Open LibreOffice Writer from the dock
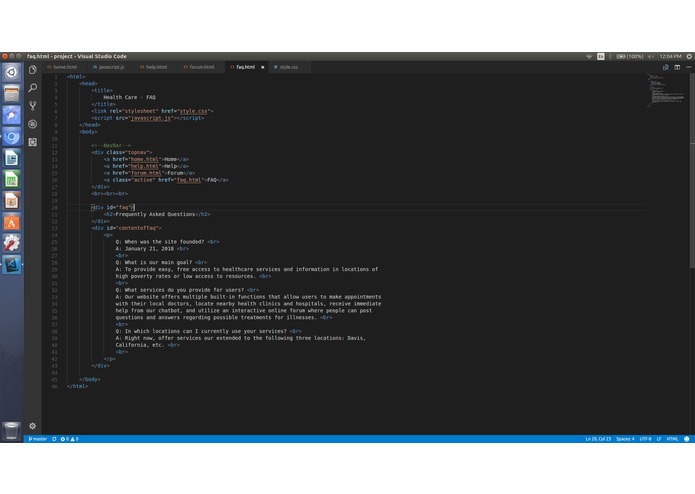695x494 pixels. click(x=12, y=158)
